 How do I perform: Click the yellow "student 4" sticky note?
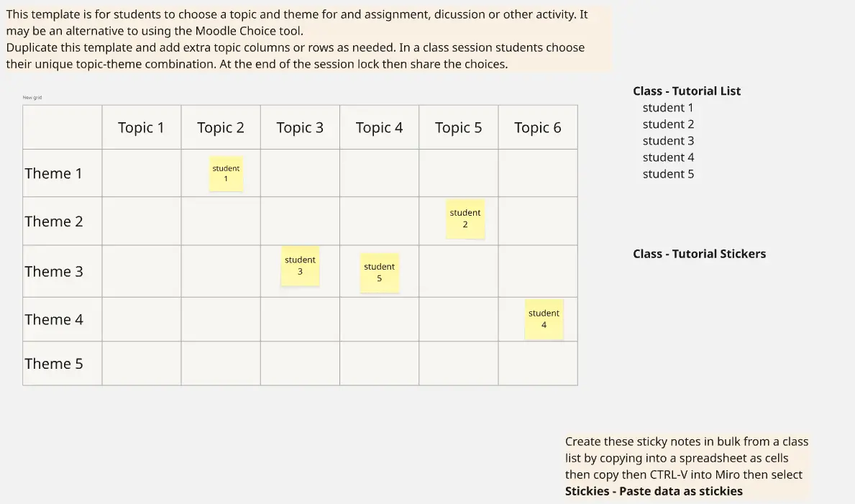tap(544, 319)
